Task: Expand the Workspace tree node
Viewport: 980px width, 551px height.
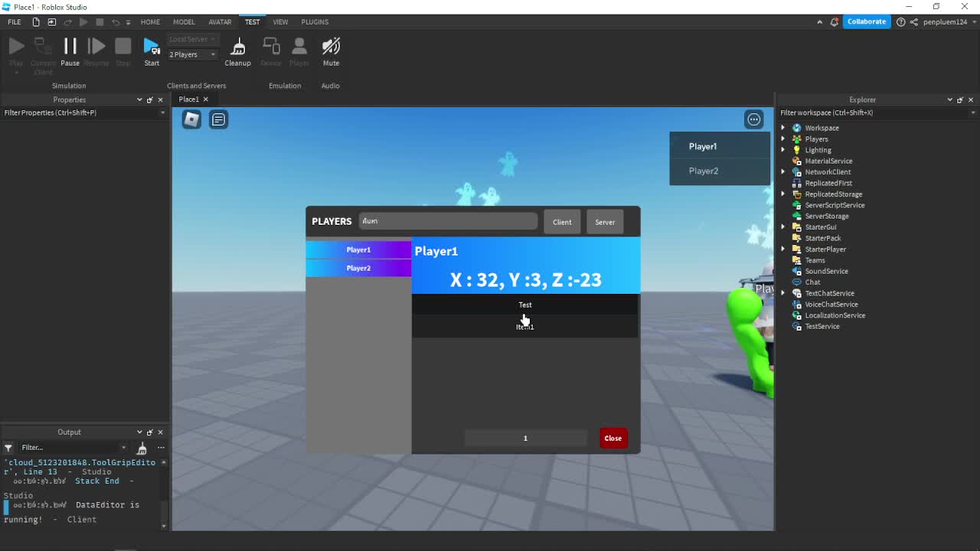Action: (x=783, y=128)
